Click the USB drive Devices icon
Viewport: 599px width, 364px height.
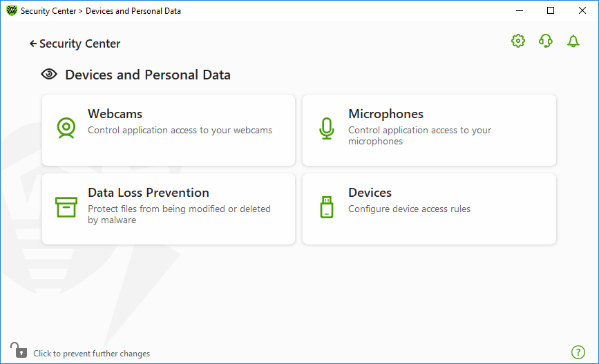[x=327, y=207]
